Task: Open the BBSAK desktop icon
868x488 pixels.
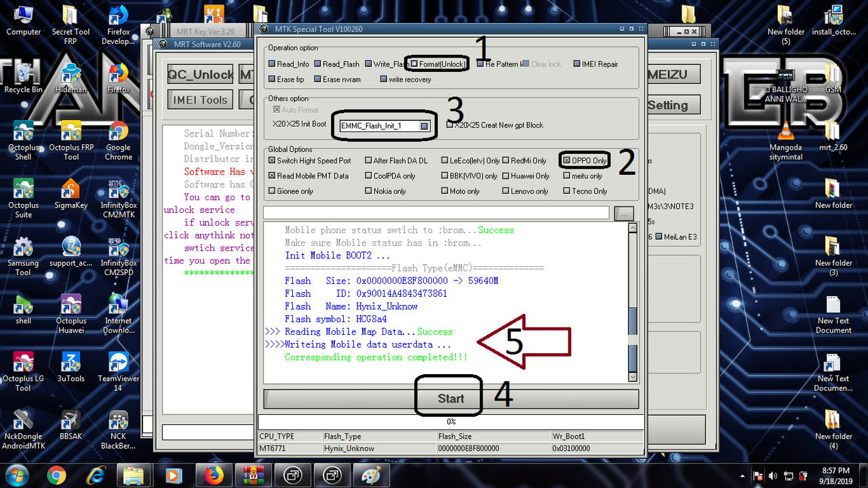Action: tap(71, 425)
